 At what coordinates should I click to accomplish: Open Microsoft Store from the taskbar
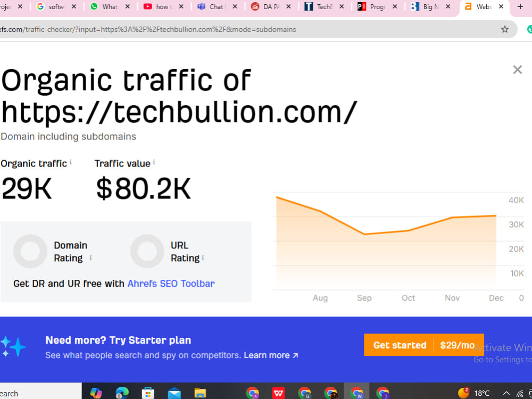(147, 393)
